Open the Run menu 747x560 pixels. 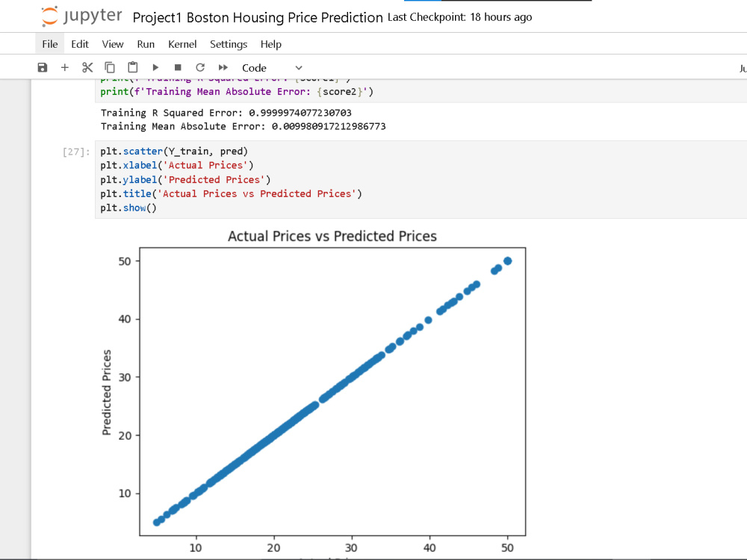(146, 44)
